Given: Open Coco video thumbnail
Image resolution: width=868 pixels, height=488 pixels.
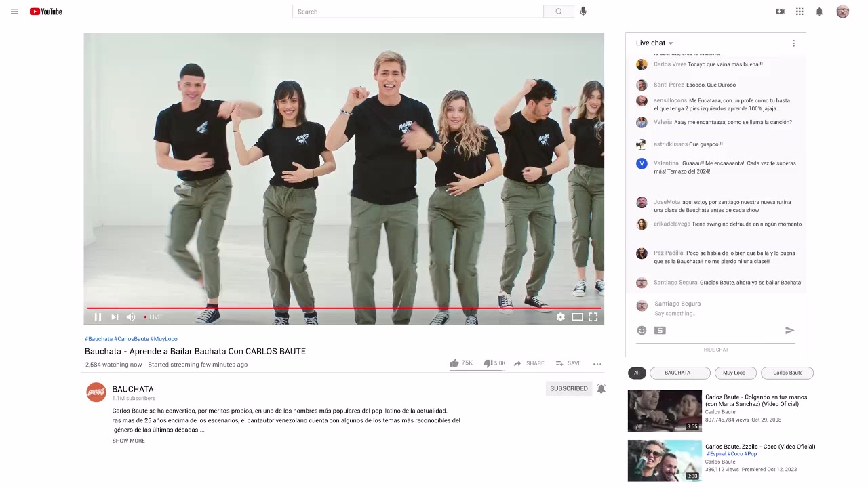Looking at the screenshot, I should 665,461.
